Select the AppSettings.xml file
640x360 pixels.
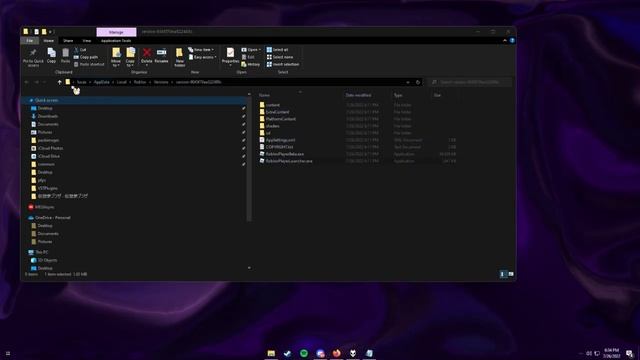point(280,140)
